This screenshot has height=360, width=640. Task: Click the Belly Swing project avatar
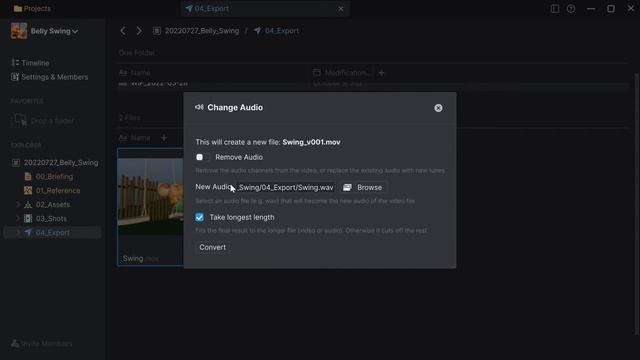pos(19,31)
